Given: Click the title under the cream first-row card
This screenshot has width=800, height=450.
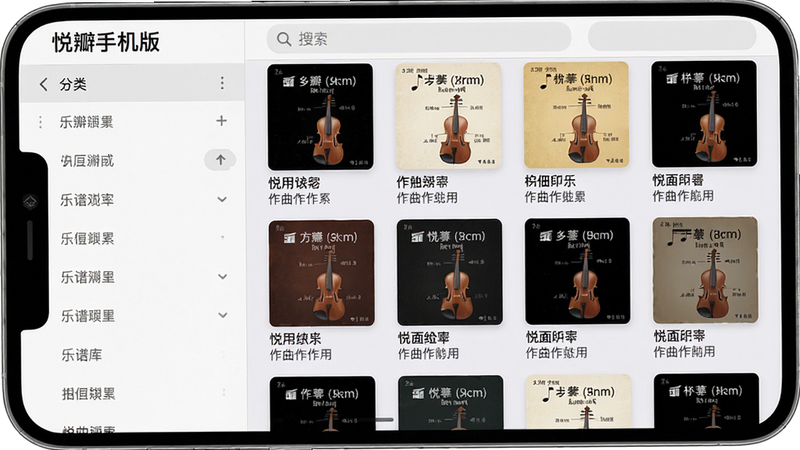Looking at the screenshot, I should 422,182.
